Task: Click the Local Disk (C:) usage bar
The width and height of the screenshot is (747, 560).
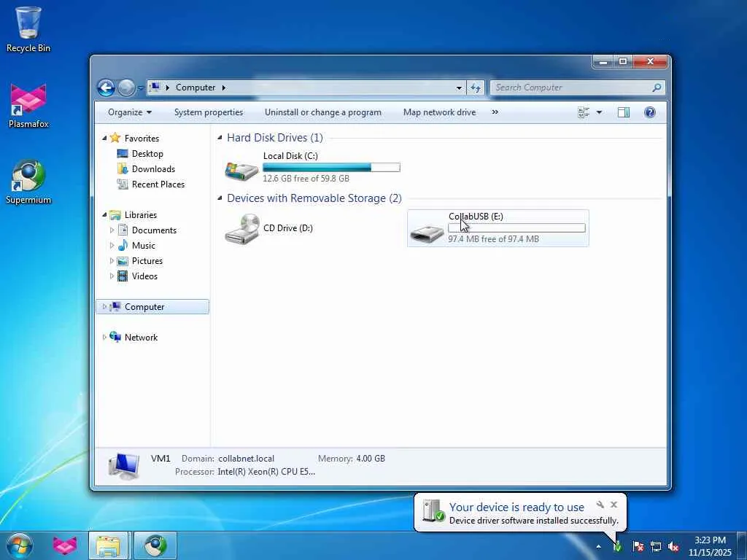Action: [331, 167]
